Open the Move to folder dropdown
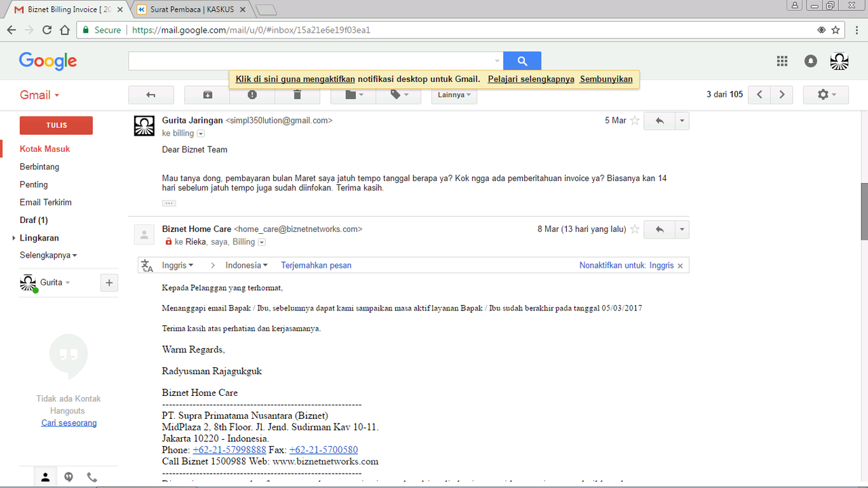868x488 pixels. point(353,95)
